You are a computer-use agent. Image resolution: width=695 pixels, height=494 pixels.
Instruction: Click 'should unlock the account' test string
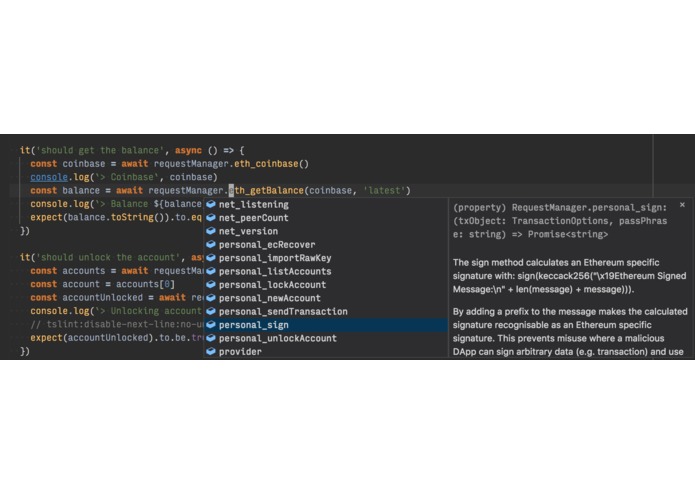point(108,257)
